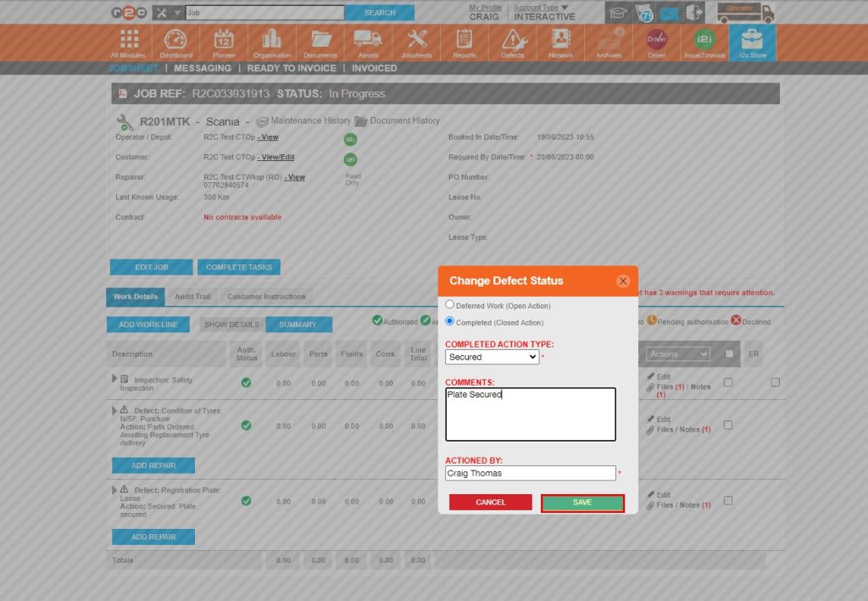The height and width of the screenshot is (601, 868).
Task: Click the green Save button
Action: coord(582,503)
